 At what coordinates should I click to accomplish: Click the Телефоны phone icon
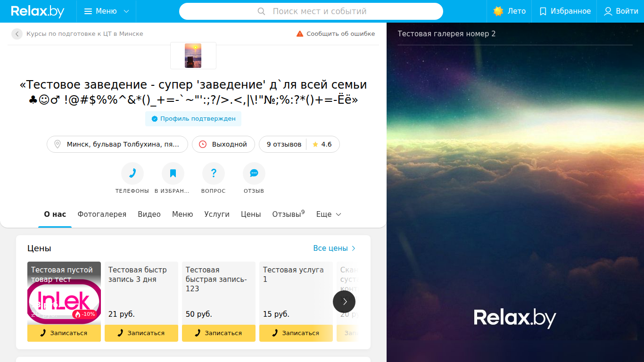(x=132, y=173)
